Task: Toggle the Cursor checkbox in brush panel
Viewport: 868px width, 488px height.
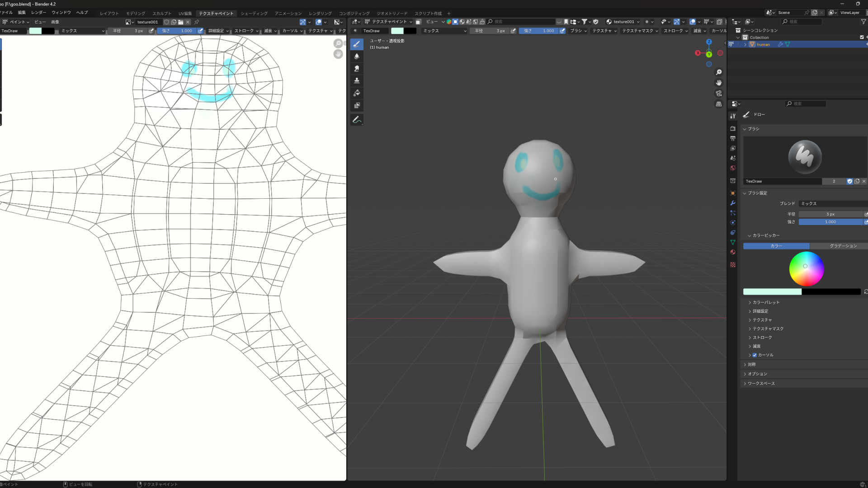Action: coord(755,355)
